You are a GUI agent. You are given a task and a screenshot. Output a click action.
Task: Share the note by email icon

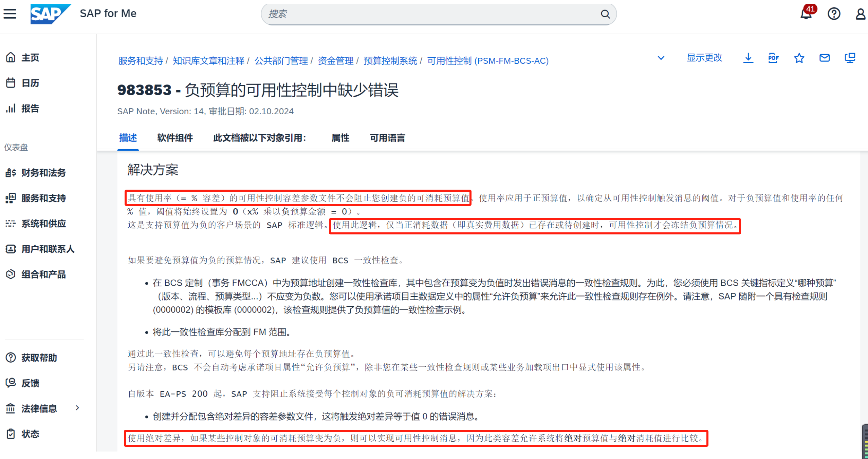pos(824,58)
